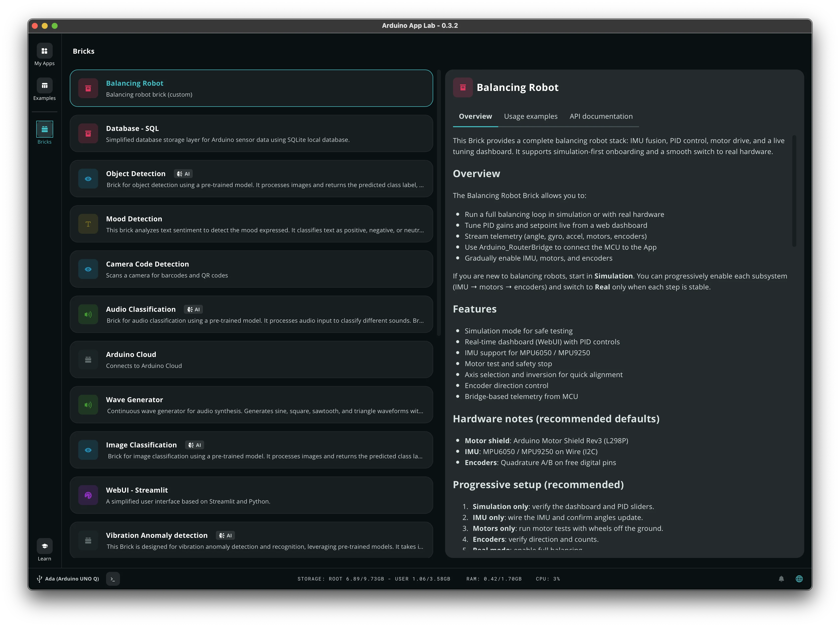Click the AI badge on Object Detection
This screenshot has width=840, height=627.
pyautogui.click(x=183, y=174)
